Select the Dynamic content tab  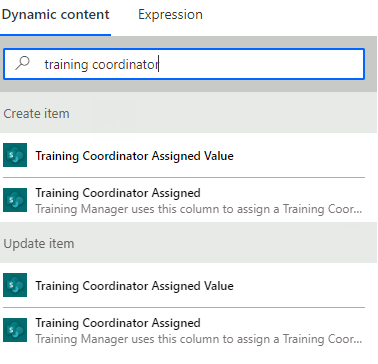tap(55, 15)
